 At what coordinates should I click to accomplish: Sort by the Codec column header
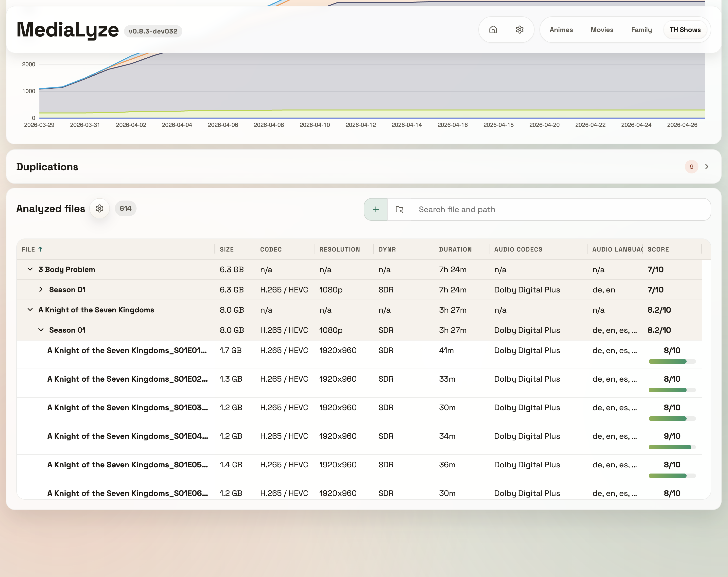271,250
